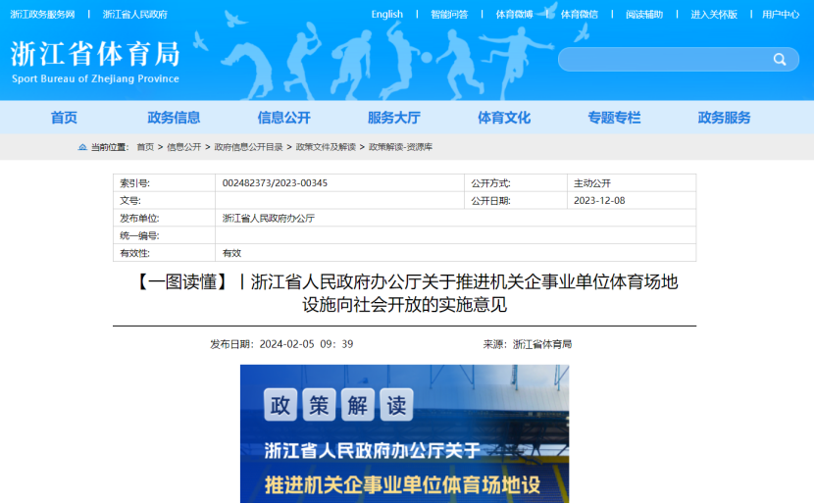Click the home icon beside 当前位置
The width and height of the screenshot is (815, 504).
(x=82, y=147)
